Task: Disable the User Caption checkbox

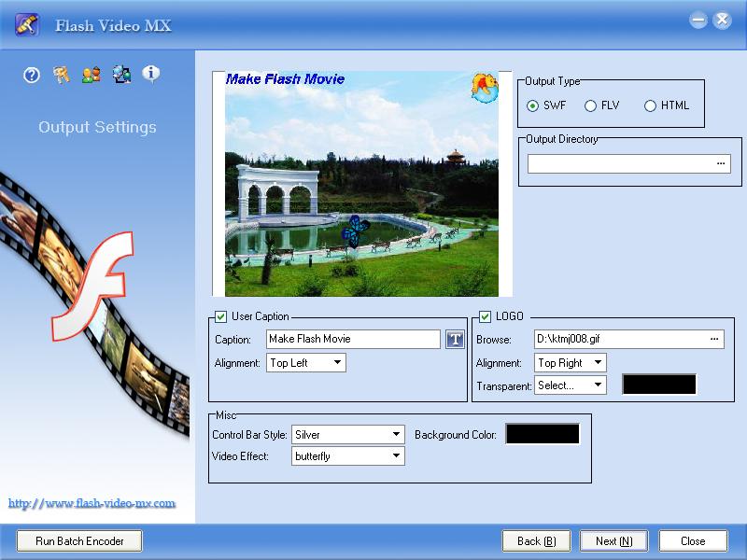Action: 221,316
